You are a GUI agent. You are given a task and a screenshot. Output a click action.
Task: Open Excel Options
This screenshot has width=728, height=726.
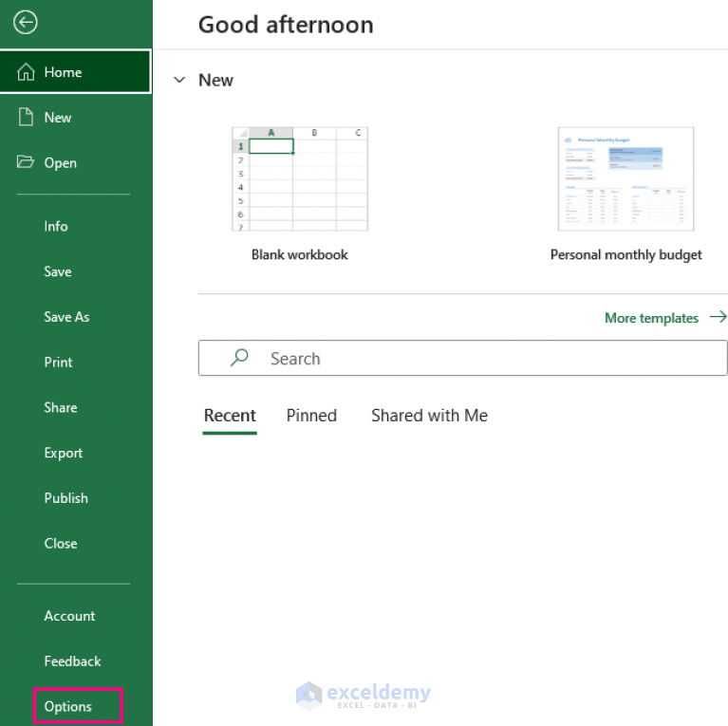tap(67, 706)
